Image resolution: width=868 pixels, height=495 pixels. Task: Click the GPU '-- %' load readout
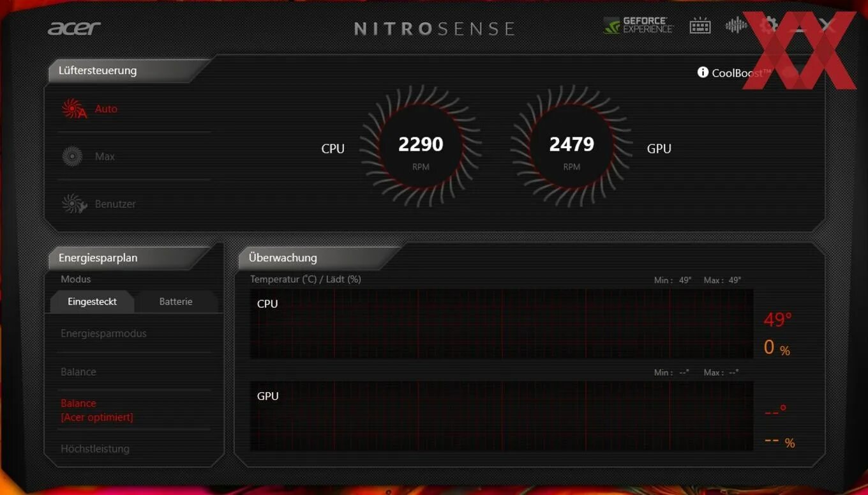[779, 441]
